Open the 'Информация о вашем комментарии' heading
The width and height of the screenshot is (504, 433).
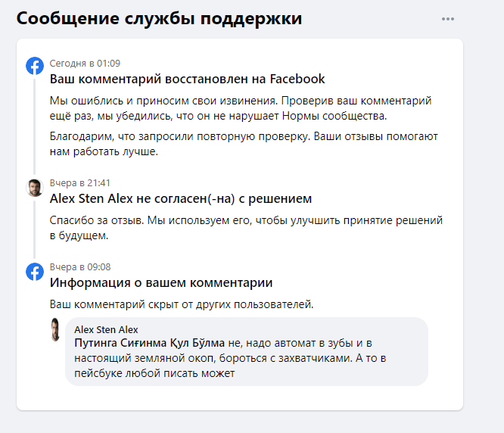[161, 282]
